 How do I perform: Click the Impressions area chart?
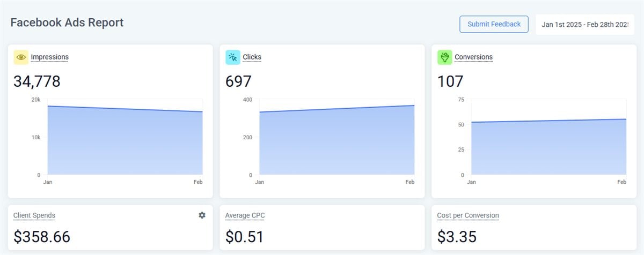(125, 140)
